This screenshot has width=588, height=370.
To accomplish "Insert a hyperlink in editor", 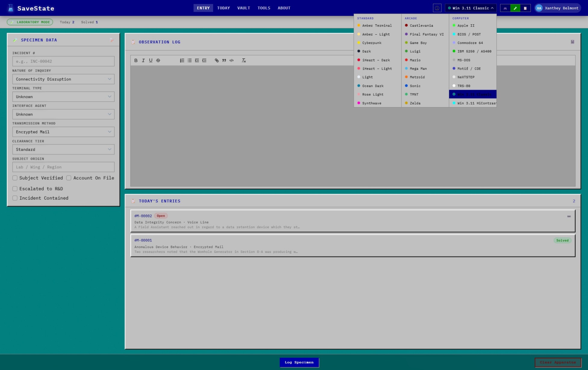I will [217, 60].
